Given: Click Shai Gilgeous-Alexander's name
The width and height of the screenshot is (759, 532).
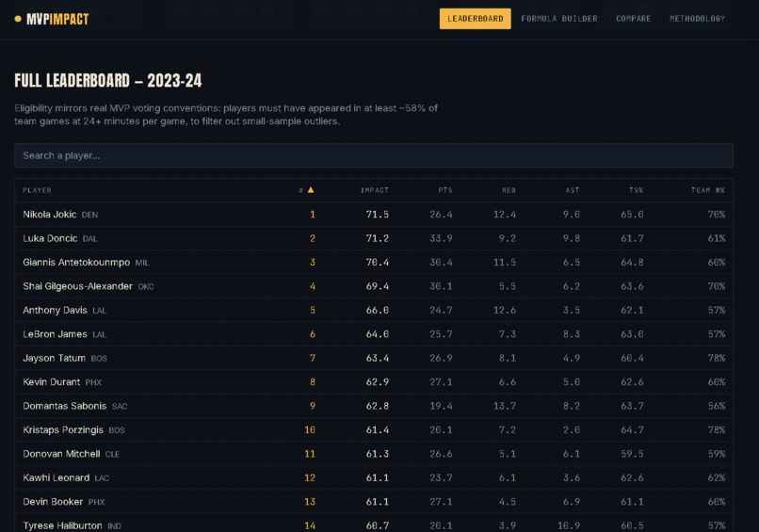Looking at the screenshot, I should [77, 286].
